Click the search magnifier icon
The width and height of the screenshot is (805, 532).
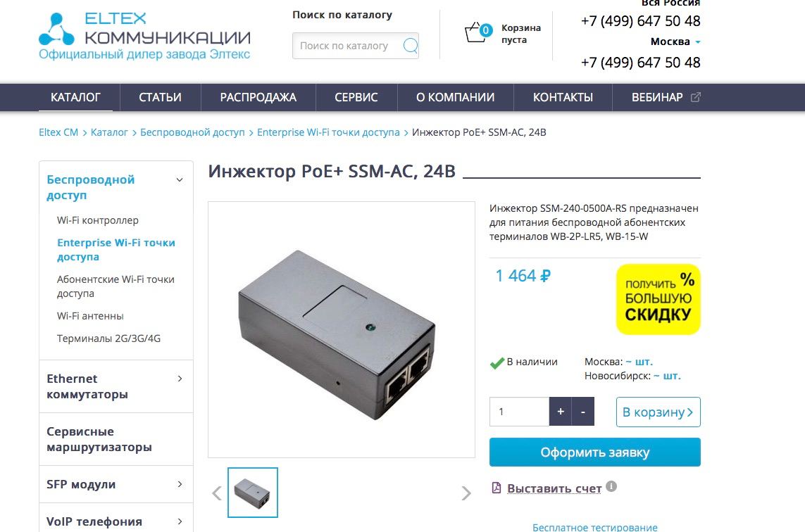[x=410, y=46]
